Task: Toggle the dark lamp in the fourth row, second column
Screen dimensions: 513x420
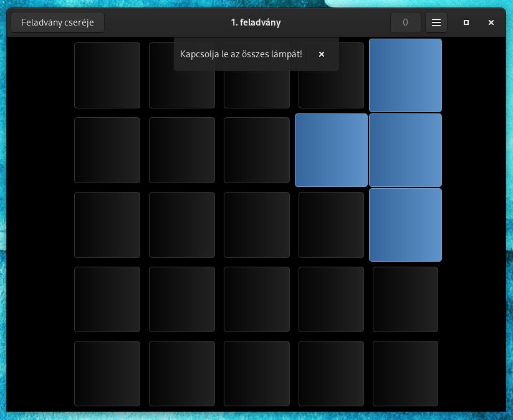Action: pyautogui.click(x=182, y=299)
